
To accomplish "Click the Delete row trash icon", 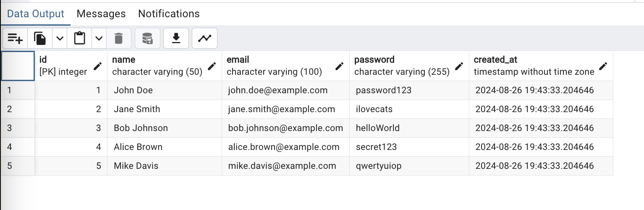I will pos(119,39).
